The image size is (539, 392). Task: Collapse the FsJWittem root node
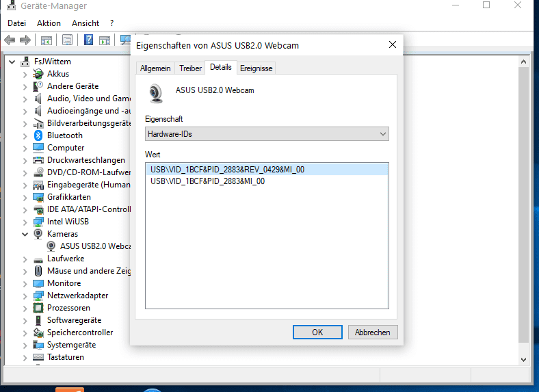(12, 62)
